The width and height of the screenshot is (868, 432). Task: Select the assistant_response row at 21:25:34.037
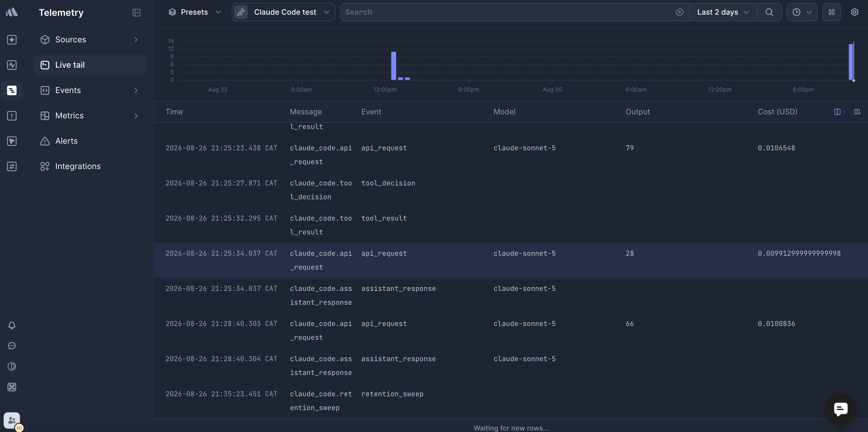tap(510, 295)
